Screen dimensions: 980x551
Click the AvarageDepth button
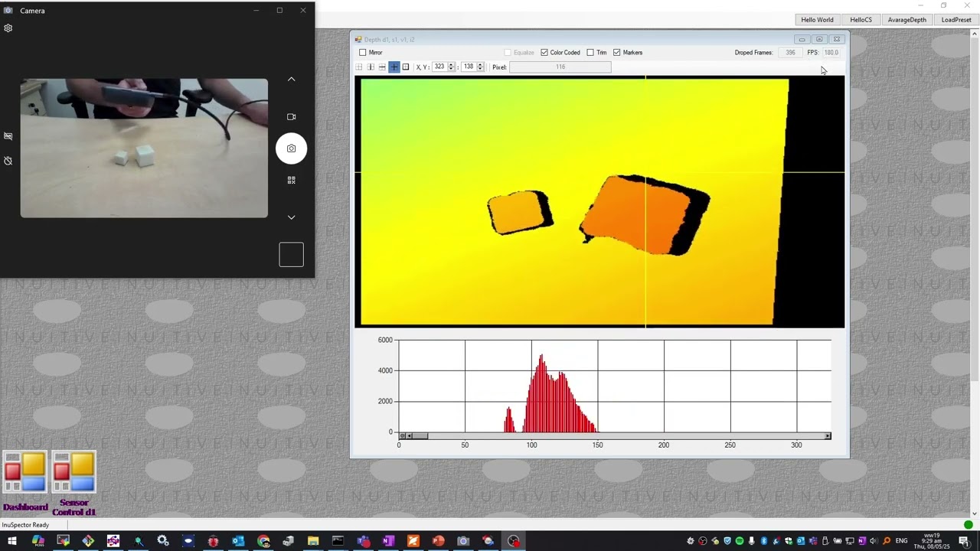(x=907, y=20)
